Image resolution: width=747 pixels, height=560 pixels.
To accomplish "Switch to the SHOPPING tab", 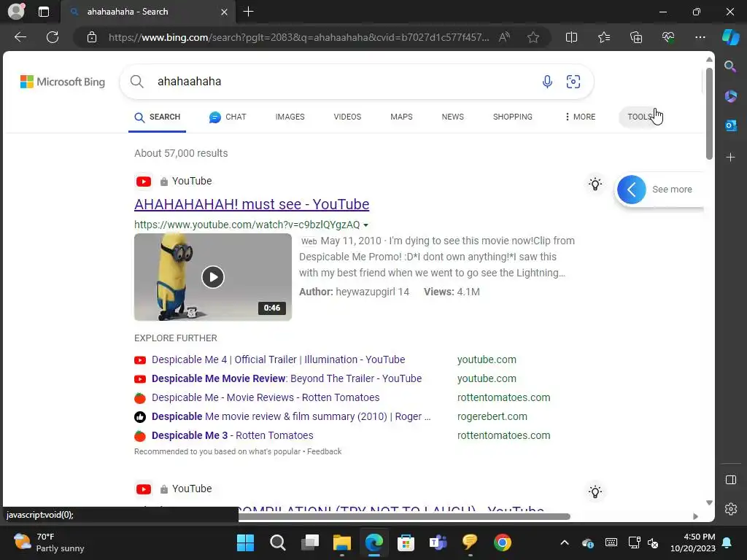I will pos(513,117).
